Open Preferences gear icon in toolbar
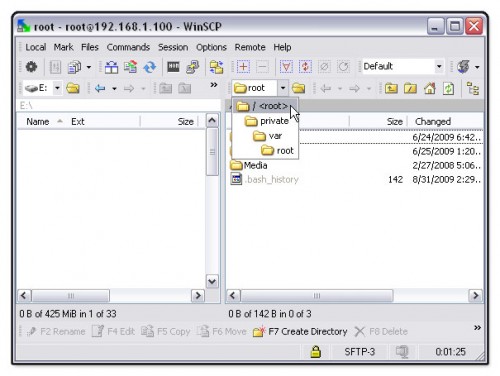 31,67
